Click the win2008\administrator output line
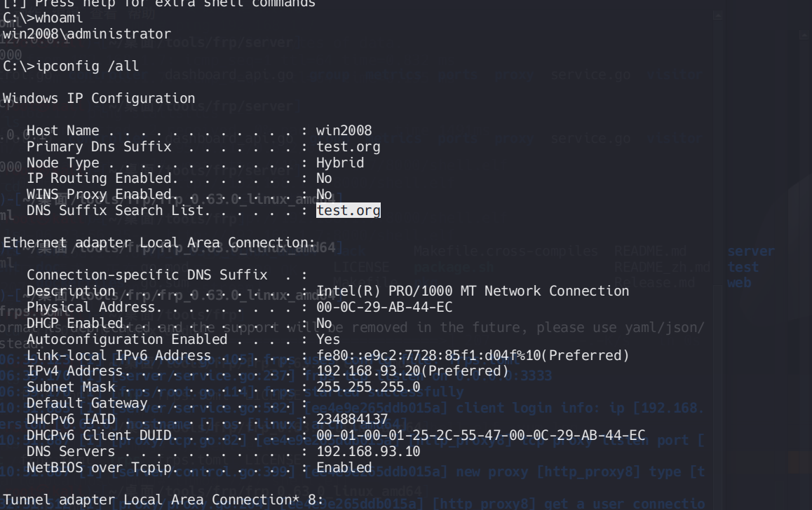Screen dimensions: 812x510 click(x=86, y=34)
